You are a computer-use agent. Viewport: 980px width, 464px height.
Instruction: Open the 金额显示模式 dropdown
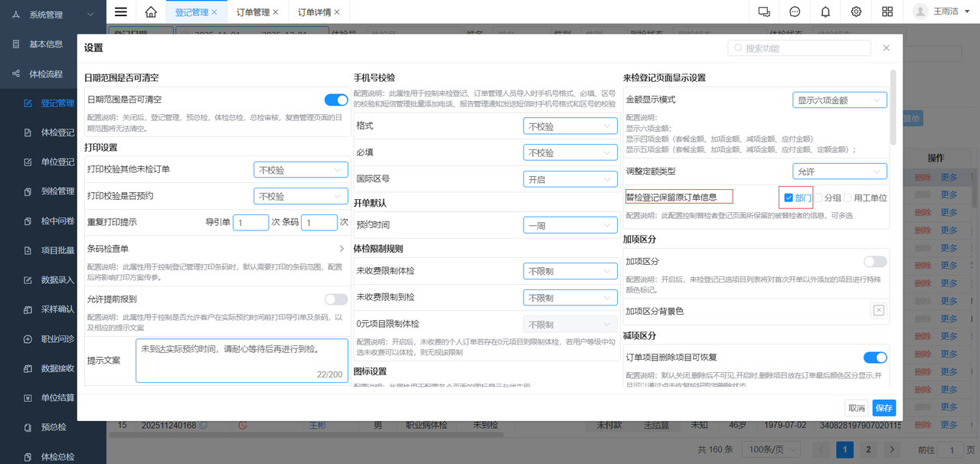click(839, 100)
